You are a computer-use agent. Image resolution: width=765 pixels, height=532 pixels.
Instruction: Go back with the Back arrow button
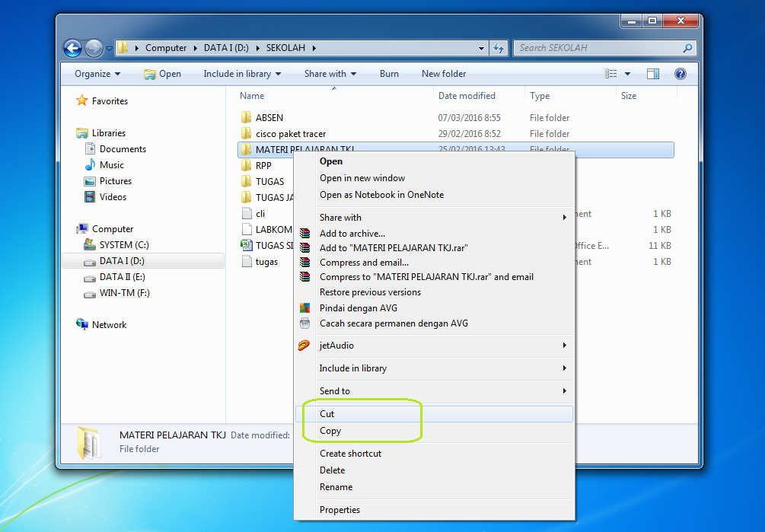[73, 48]
